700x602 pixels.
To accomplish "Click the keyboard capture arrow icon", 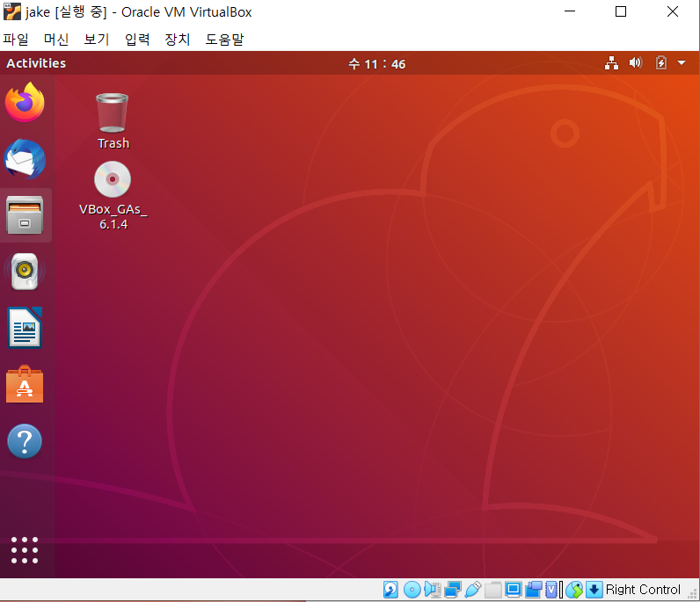I will (594, 590).
